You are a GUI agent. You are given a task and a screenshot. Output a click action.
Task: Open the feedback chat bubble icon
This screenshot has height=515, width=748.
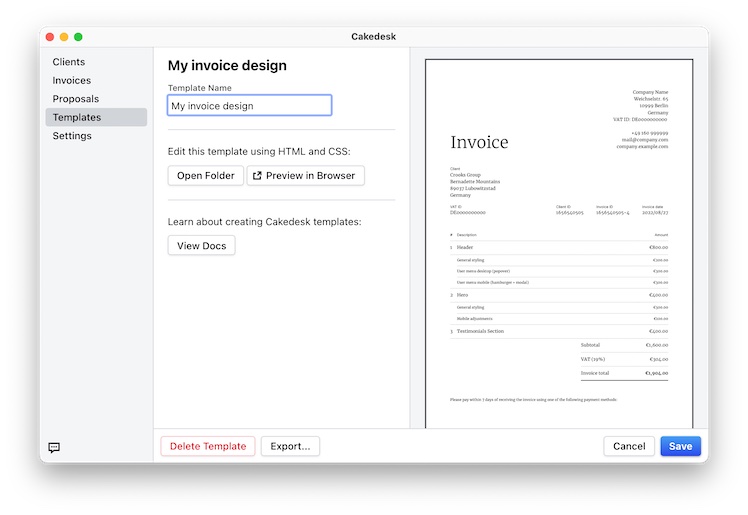[x=54, y=448]
